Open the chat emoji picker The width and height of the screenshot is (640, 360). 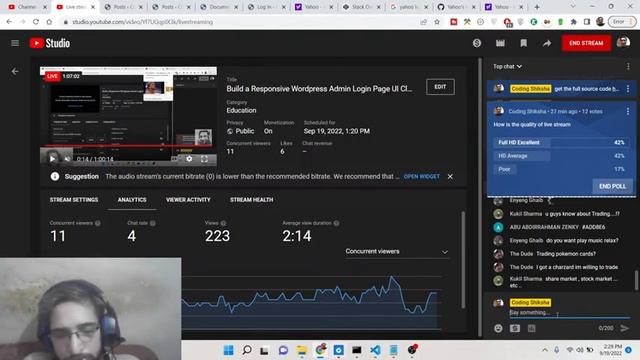[x=498, y=328]
